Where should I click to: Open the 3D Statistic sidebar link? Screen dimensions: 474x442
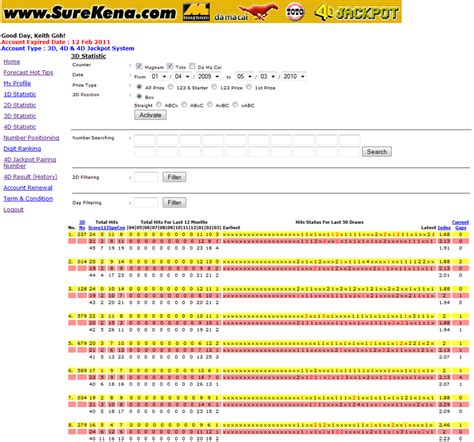coord(20,116)
